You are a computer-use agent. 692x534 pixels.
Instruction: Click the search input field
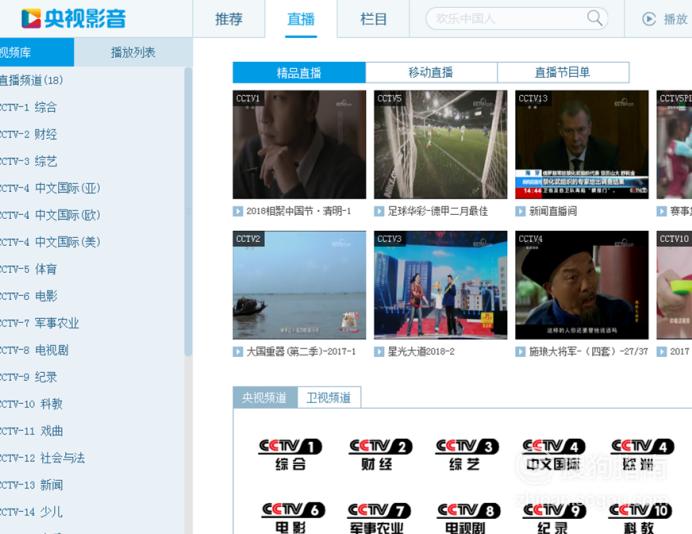(x=508, y=19)
